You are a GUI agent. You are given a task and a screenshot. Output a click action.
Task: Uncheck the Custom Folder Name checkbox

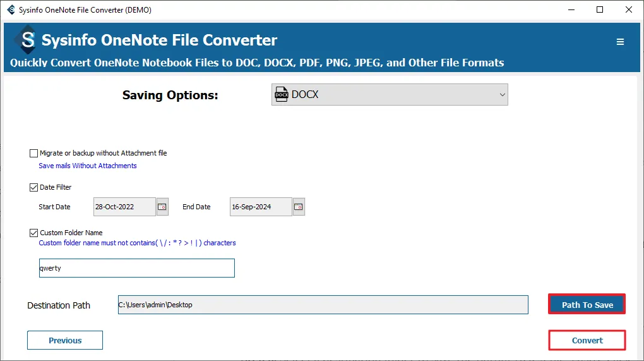(x=33, y=233)
